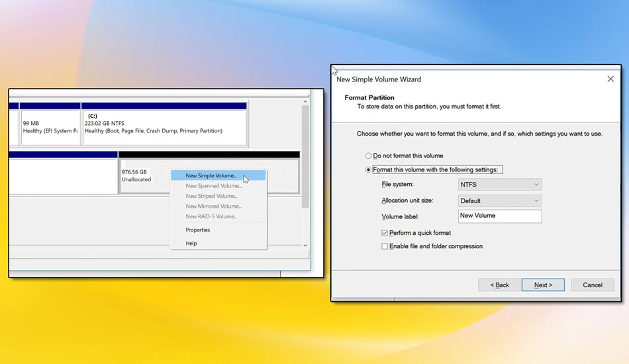This screenshot has width=629, height=364.
Task: Enable file and folder compression checkbox
Action: click(x=385, y=246)
